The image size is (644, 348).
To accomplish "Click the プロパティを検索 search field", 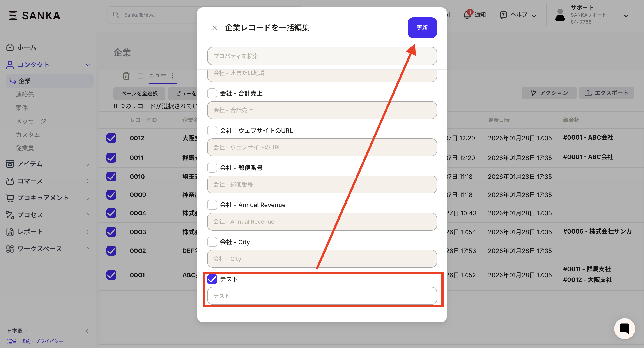I will tap(322, 56).
